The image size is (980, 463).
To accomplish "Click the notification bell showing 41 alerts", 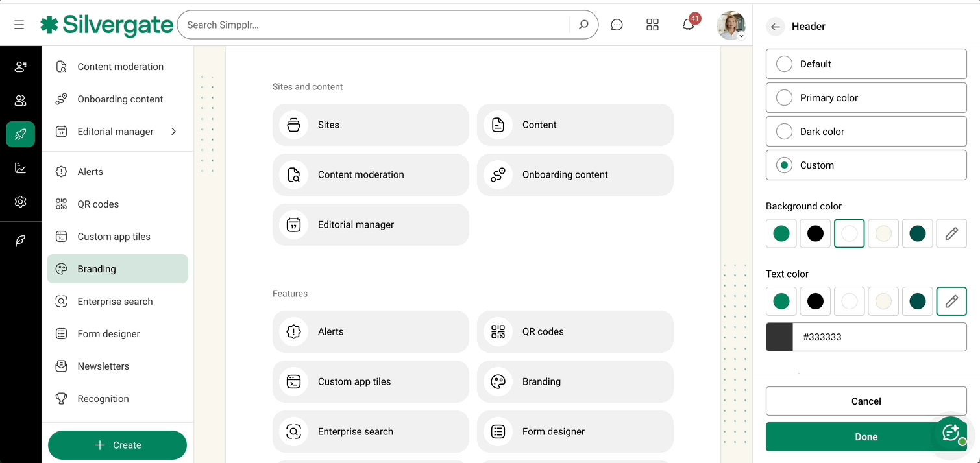I will (x=688, y=24).
